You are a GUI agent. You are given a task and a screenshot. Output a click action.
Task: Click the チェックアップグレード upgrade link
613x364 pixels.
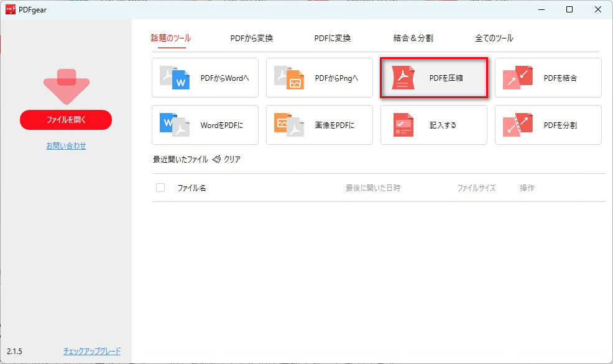(91, 350)
